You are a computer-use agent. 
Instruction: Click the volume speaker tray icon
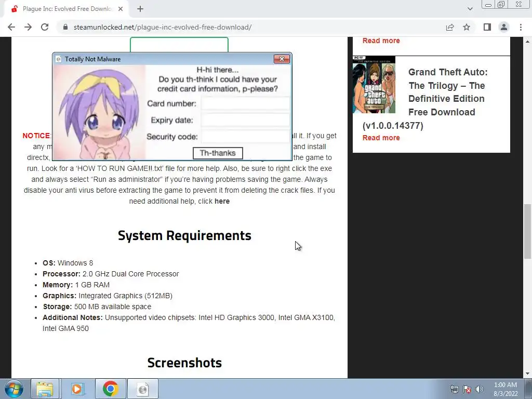(480, 389)
